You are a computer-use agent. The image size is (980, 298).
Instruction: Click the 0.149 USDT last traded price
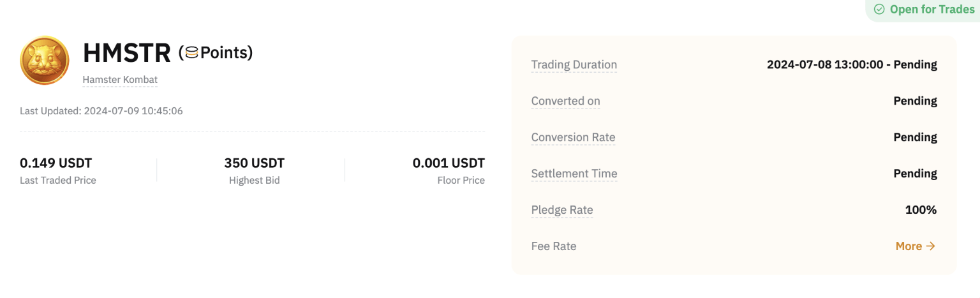coord(56,163)
